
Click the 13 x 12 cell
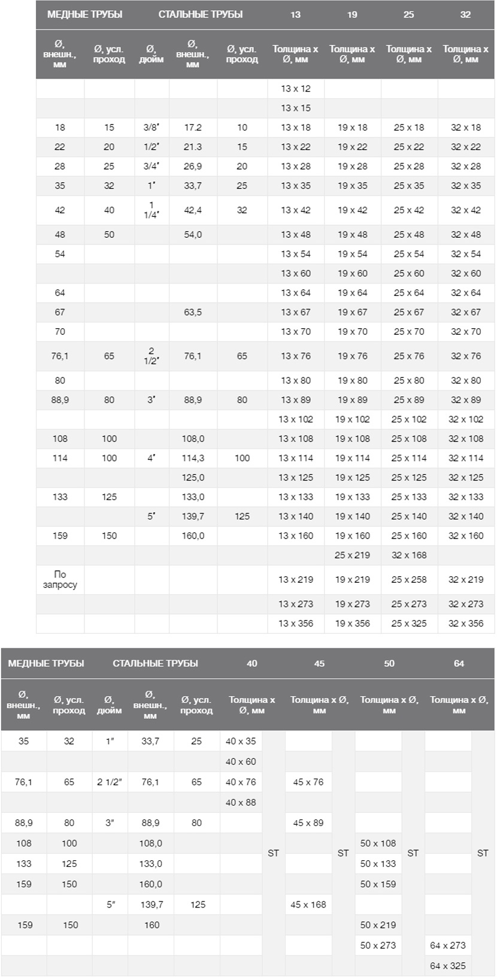point(296,89)
